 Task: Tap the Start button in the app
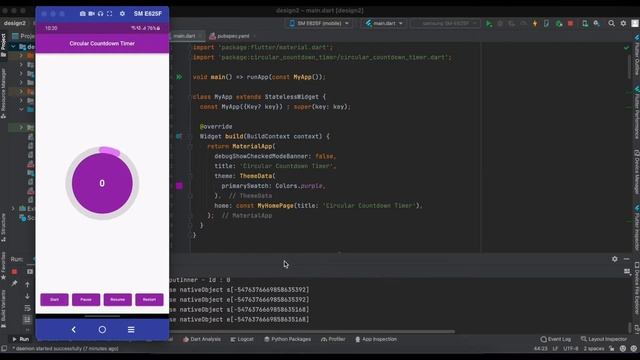tap(54, 300)
